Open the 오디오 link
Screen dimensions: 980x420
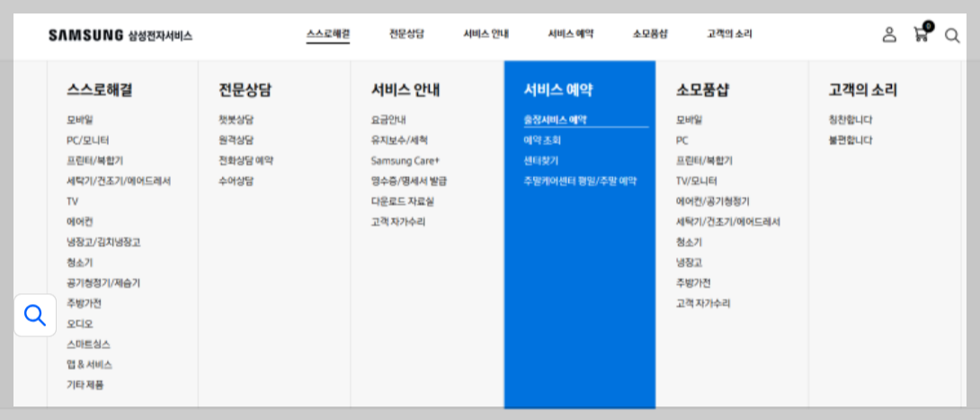pos(80,325)
